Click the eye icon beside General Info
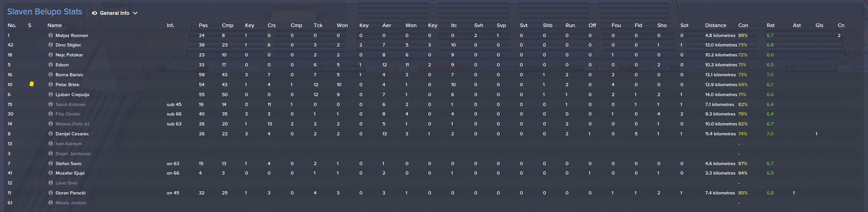Screen dimensions: 868x212 94,13
